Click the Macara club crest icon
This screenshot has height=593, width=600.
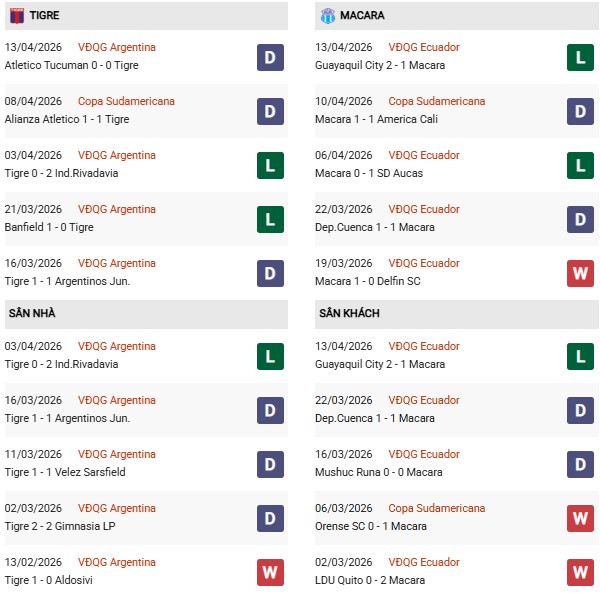coord(328,16)
